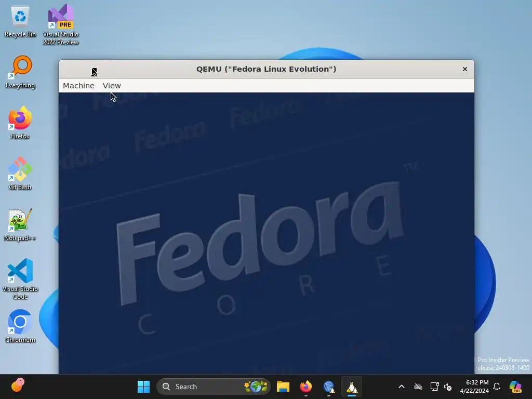Open the Windows Start menu
The width and height of the screenshot is (532, 399).
[143, 387]
